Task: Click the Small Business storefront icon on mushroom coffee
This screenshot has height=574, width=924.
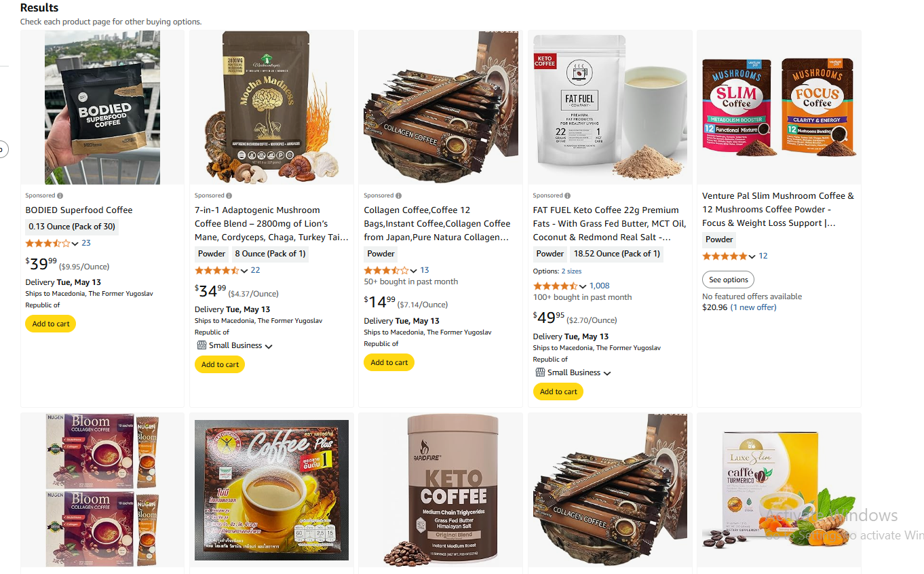Action: [x=201, y=345]
